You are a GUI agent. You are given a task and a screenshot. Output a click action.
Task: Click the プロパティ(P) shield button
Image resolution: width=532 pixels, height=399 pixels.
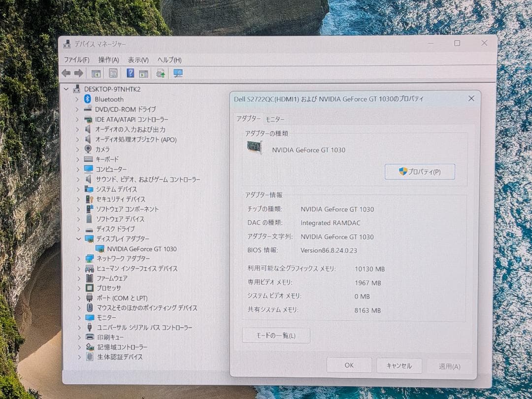(420, 171)
